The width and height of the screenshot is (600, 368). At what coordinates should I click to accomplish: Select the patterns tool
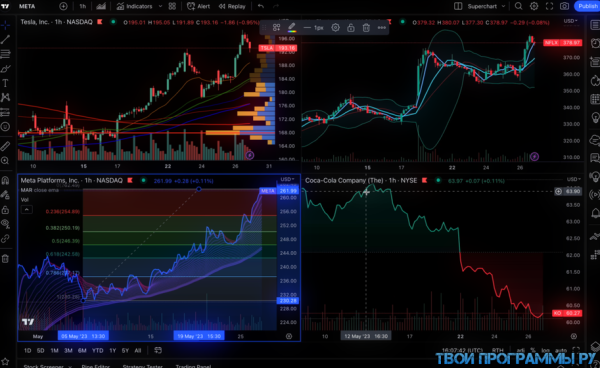point(5,98)
